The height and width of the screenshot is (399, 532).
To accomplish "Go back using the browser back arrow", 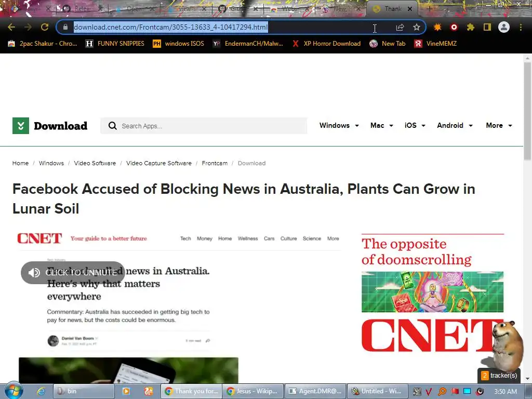I will point(11,27).
